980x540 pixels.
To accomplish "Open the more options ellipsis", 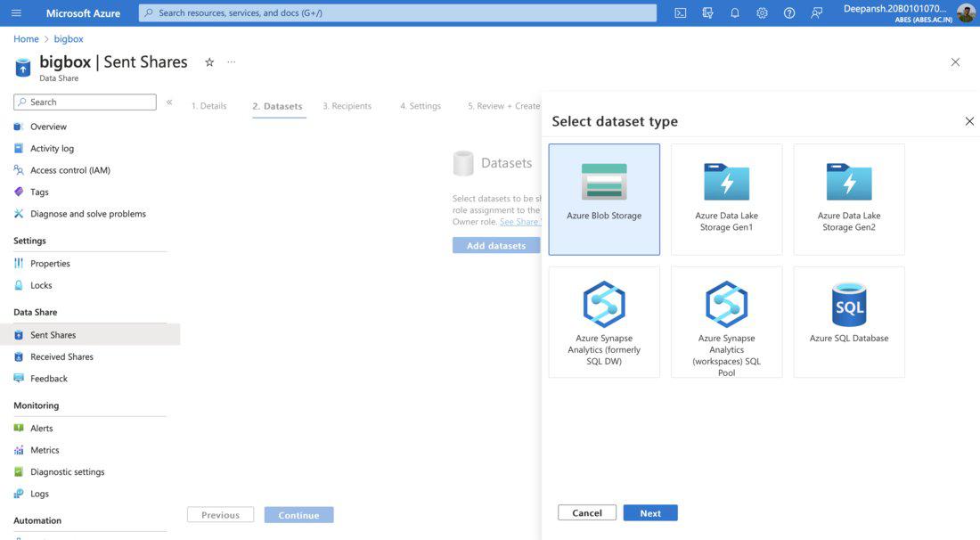I will (232, 61).
